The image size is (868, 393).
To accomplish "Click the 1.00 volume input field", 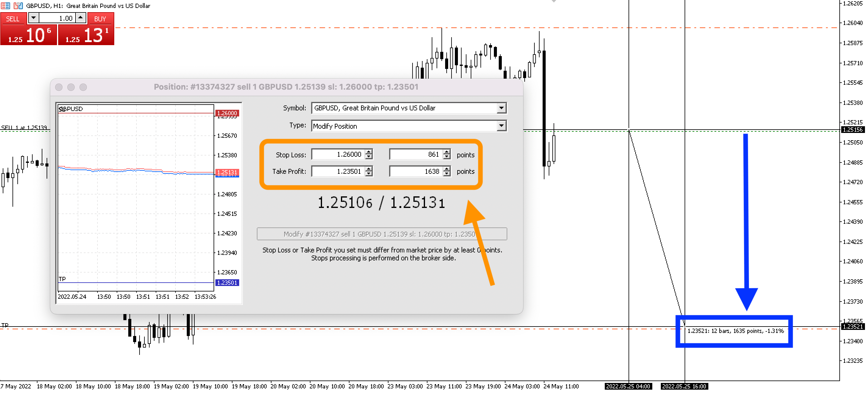I will [x=57, y=18].
